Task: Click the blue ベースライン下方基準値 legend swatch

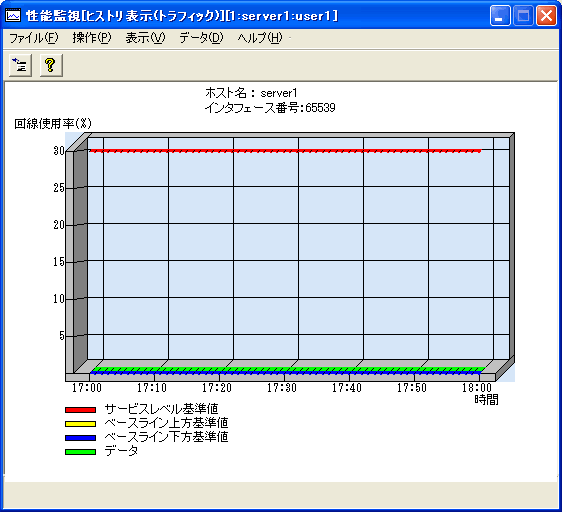Action: click(81, 438)
